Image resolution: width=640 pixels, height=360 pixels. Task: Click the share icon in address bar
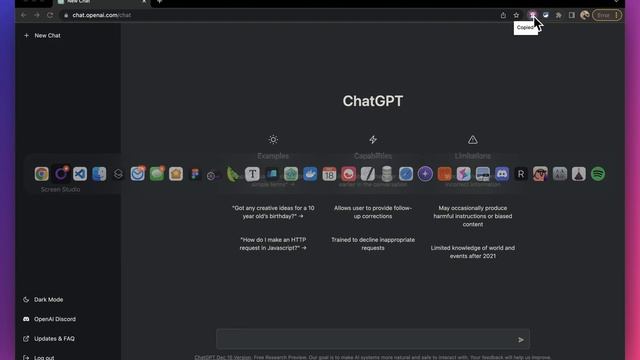pos(503,15)
